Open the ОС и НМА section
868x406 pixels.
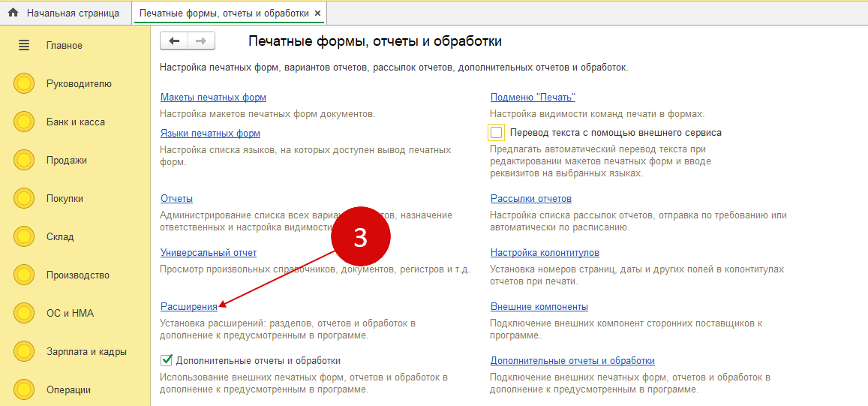tap(71, 314)
